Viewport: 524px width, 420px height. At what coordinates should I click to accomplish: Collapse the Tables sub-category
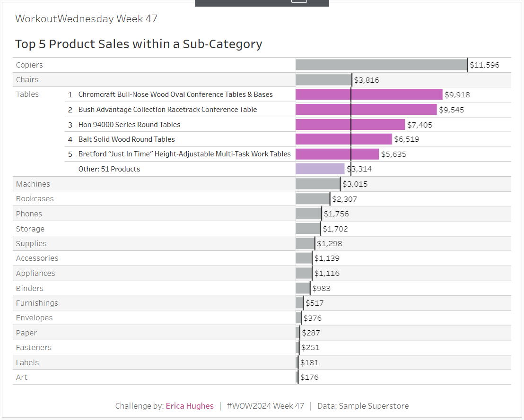click(x=27, y=94)
